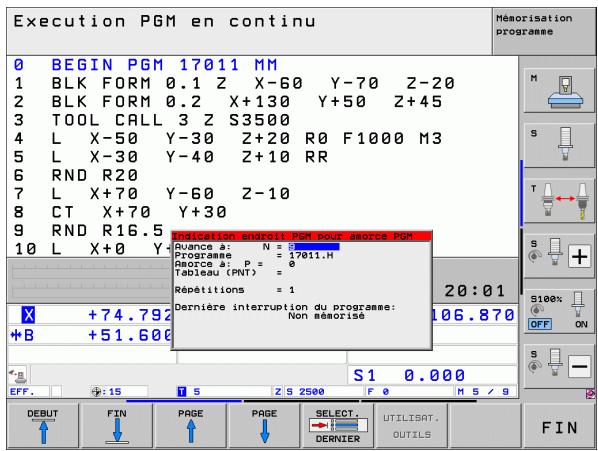Switch S100% spindle override to OFF
Screen dimensions: 598x451
(540, 324)
